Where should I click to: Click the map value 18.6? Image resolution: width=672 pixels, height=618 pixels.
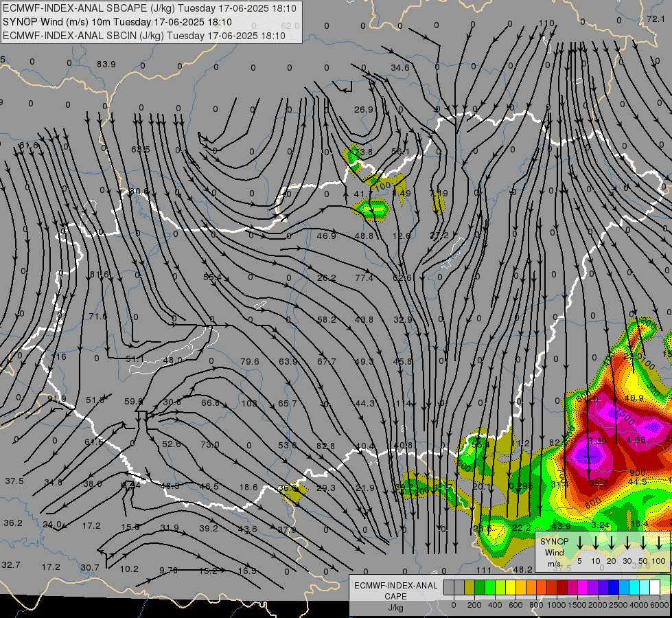pos(248,488)
